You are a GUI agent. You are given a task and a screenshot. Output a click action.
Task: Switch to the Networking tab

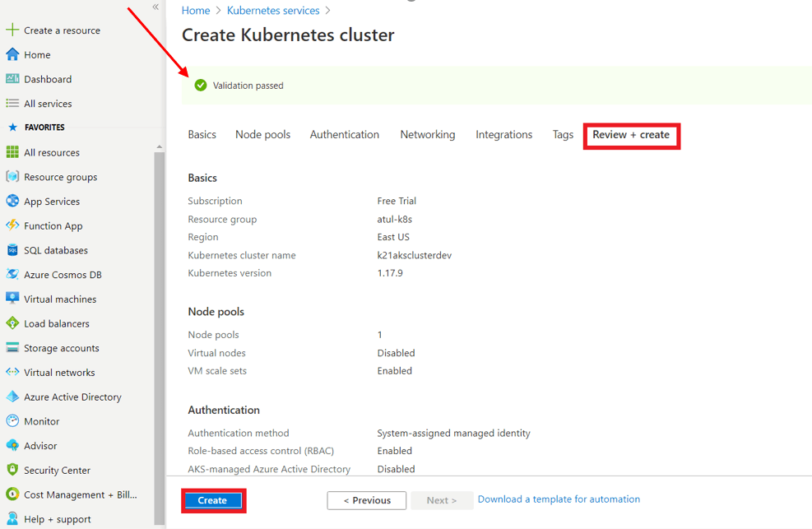coord(428,134)
